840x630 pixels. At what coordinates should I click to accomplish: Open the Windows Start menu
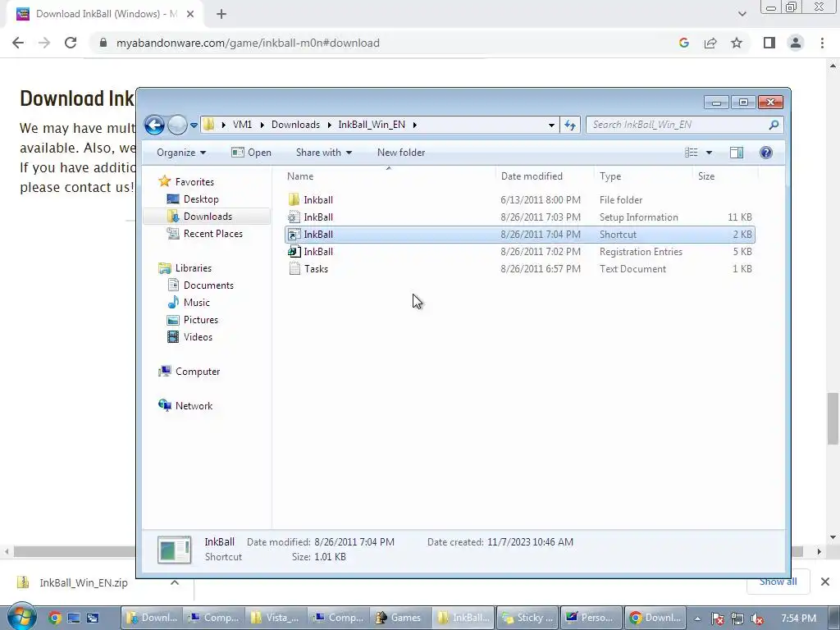coord(21,617)
